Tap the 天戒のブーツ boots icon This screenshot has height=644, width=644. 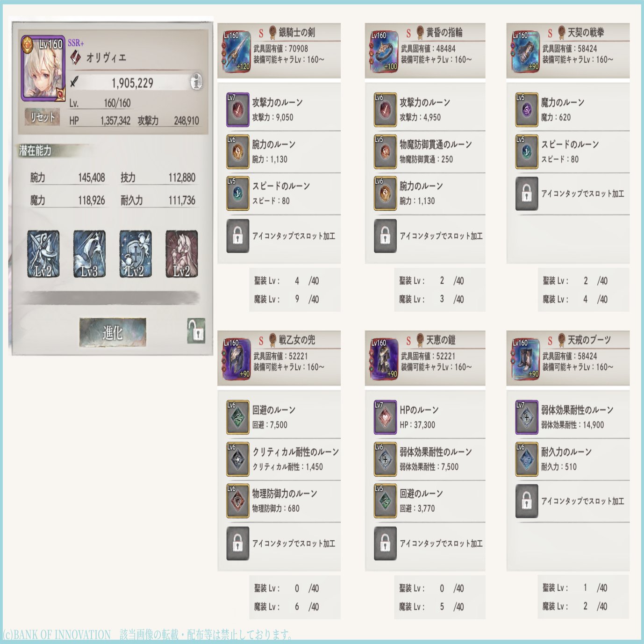point(526,359)
